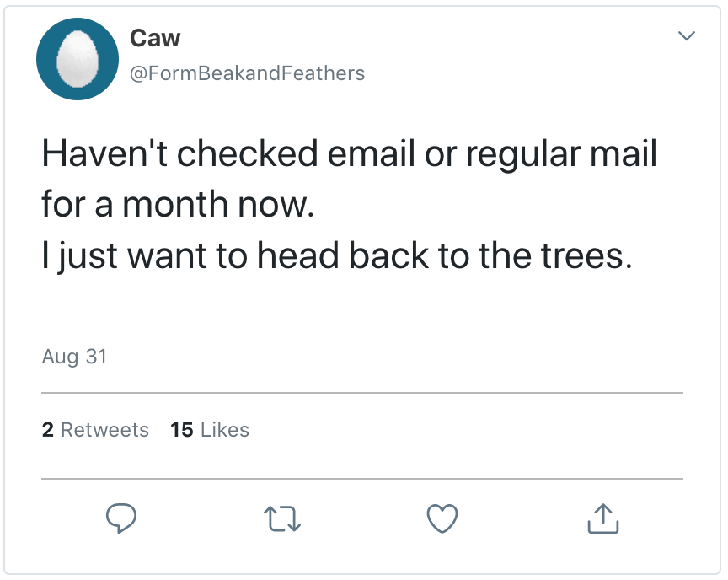Screen dimensions: 728x580
Task: Click the bold number 15 before Likes
Action: tap(181, 430)
